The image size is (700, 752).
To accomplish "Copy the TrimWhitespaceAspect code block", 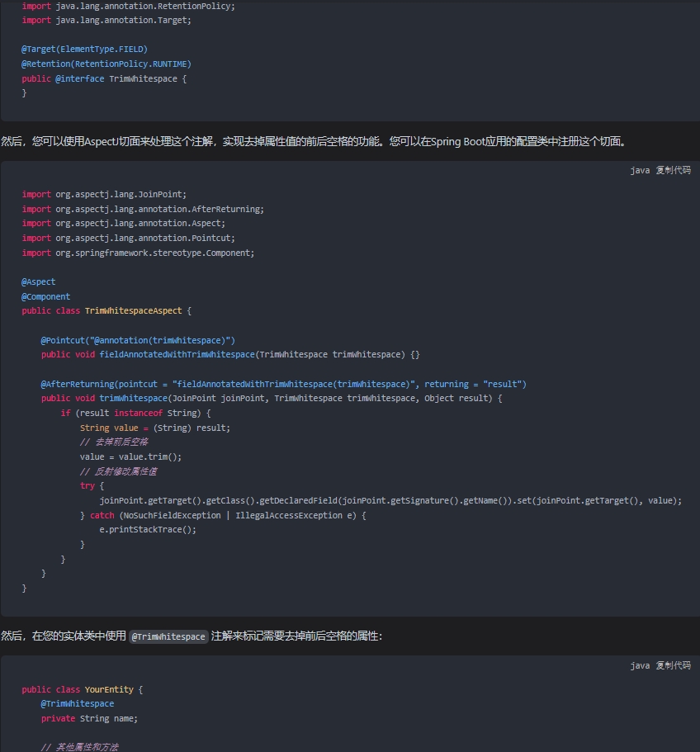I will pyautogui.click(x=673, y=170).
